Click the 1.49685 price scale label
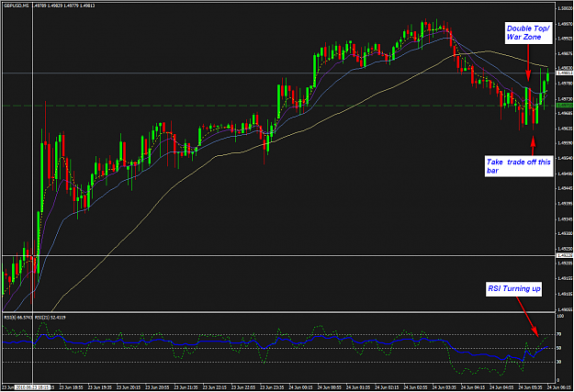 coord(565,114)
